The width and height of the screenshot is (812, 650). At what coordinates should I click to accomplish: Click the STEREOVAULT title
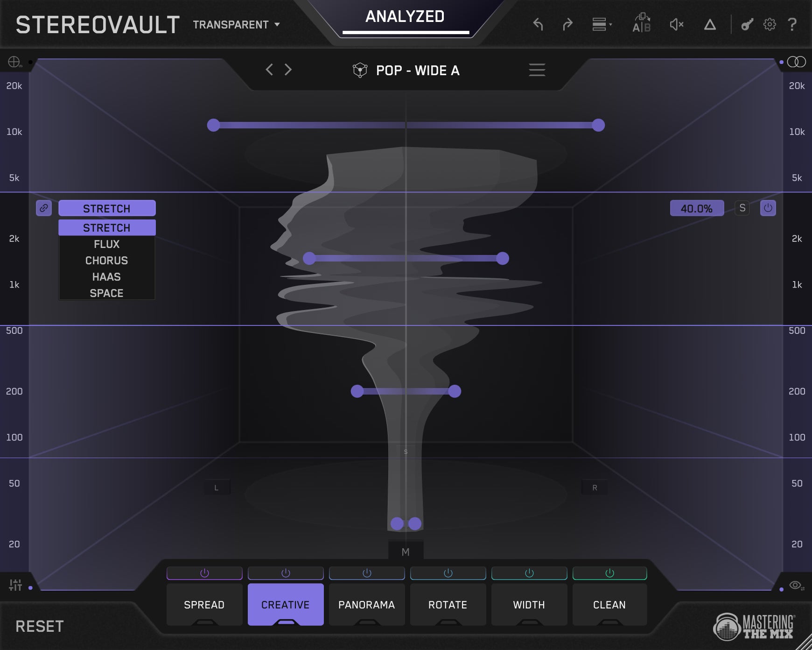pyautogui.click(x=98, y=25)
